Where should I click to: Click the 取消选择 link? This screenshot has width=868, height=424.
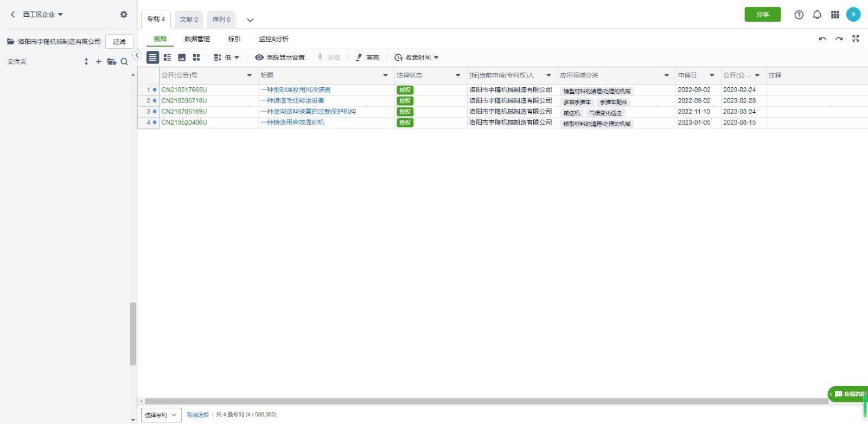tap(198, 415)
